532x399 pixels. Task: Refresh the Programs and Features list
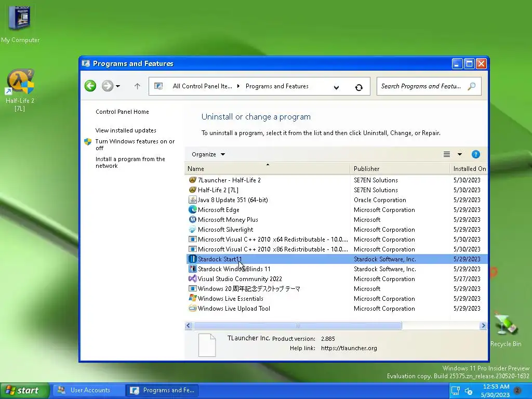358,87
